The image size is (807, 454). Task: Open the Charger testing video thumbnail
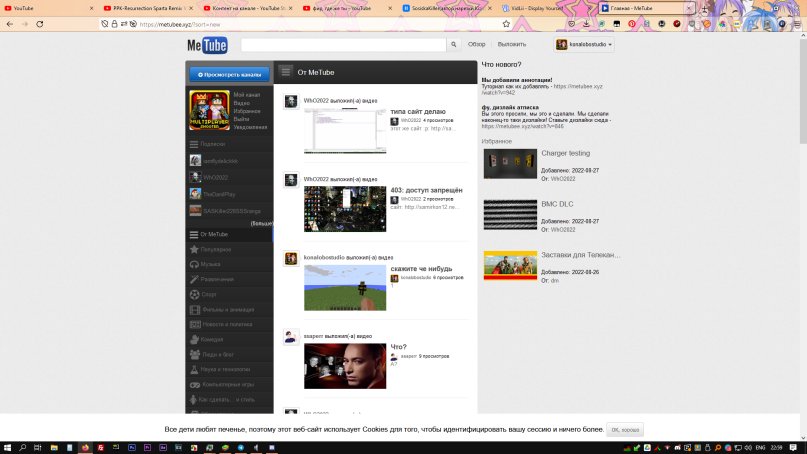tap(510, 164)
